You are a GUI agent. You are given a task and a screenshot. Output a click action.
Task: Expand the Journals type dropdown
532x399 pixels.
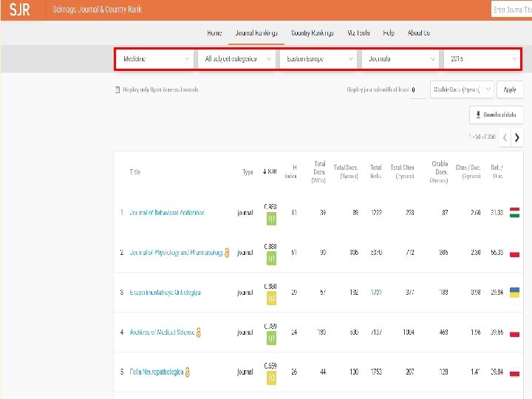(x=400, y=59)
